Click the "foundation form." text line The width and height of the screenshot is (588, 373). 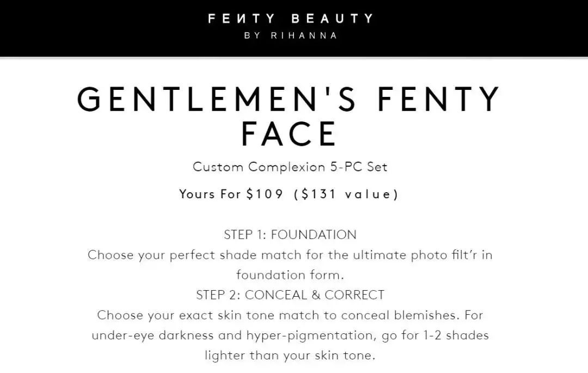(290, 275)
